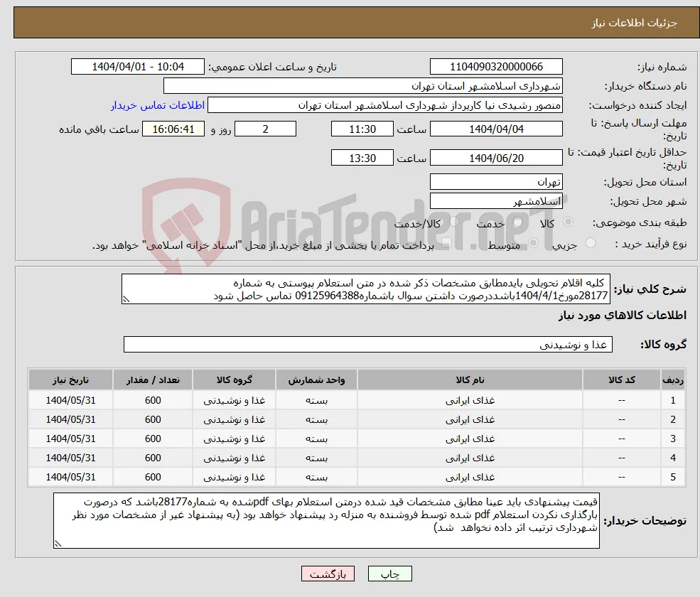700x597 pixels.
Task: Click row number 3 cell
Action: [x=673, y=439]
